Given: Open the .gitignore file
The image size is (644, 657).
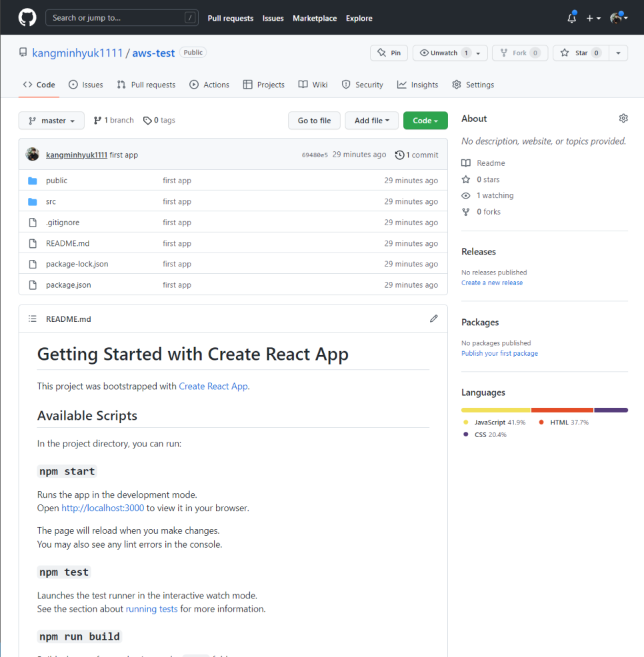Looking at the screenshot, I should tap(63, 223).
